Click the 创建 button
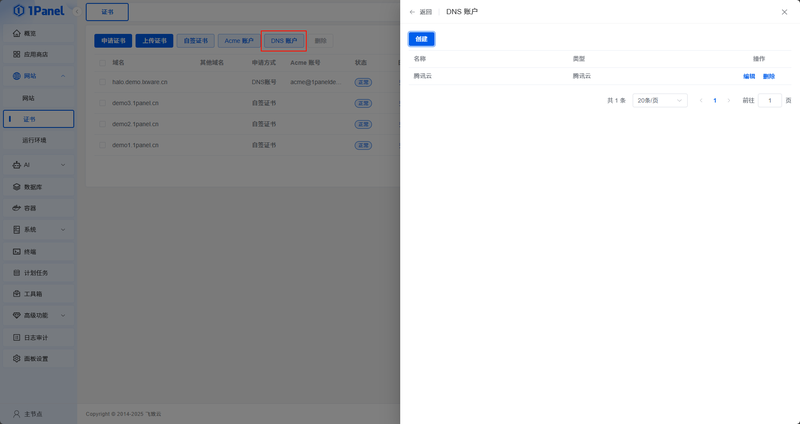The width and height of the screenshot is (800, 424). (421, 39)
